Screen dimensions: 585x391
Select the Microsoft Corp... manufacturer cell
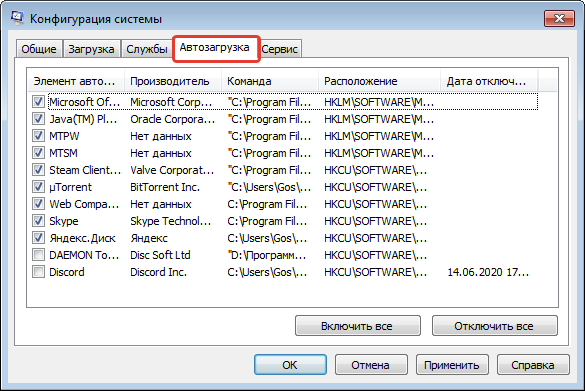point(171,102)
